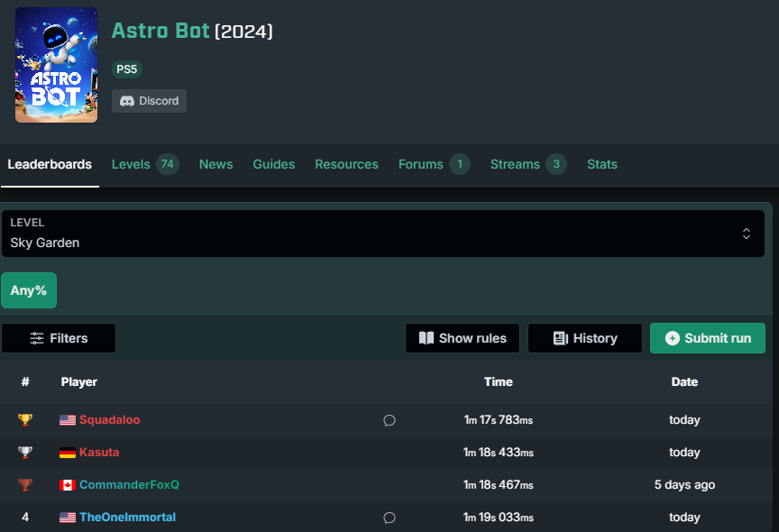Click the # rank column header
Screen dimensions: 779x532
tap(25, 381)
